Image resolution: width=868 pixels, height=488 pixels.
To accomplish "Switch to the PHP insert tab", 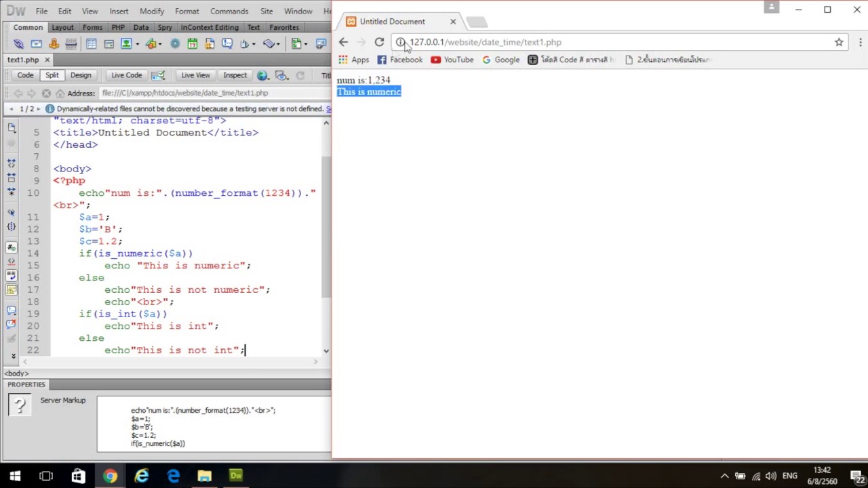I will click(x=118, y=27).
